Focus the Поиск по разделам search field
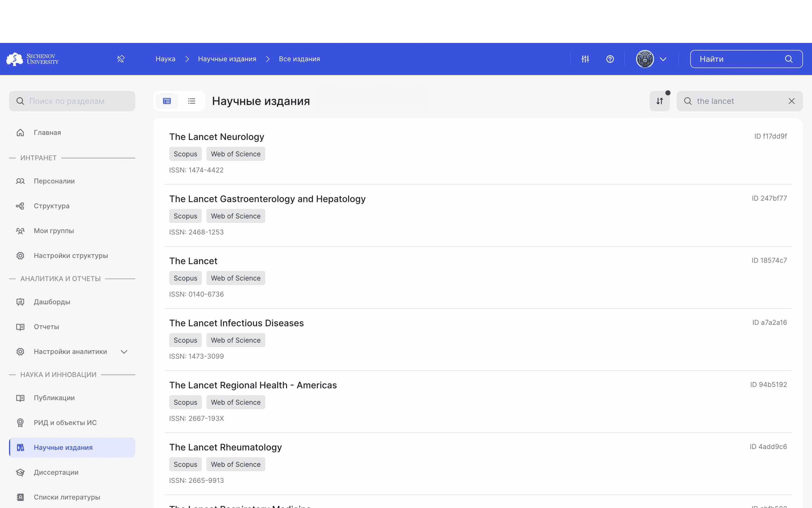 click(72, 101)
